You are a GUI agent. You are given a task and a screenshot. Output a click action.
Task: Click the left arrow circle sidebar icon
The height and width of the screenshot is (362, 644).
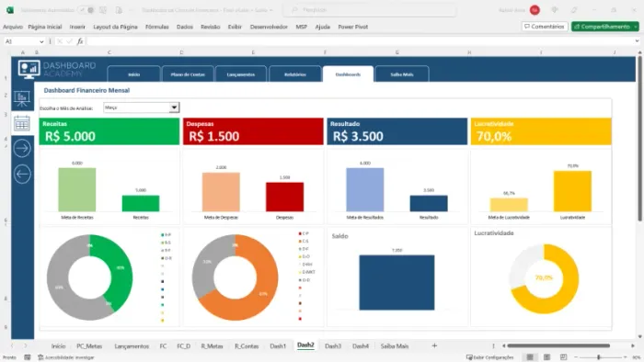pyautogui.click(x=22, y=175)
